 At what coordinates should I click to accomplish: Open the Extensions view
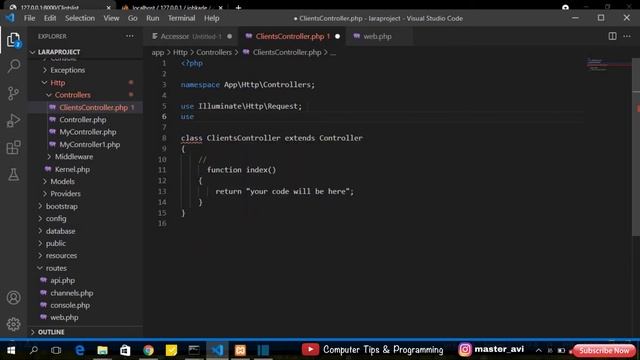[x=13, y=147]
